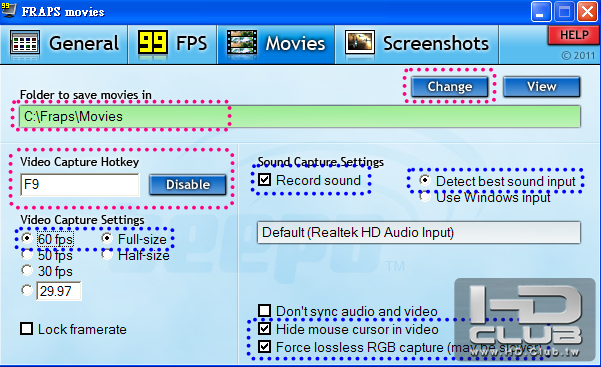Click the Screenshots picture icon
This screenshot has width=601, height=367.
point(360,42)
